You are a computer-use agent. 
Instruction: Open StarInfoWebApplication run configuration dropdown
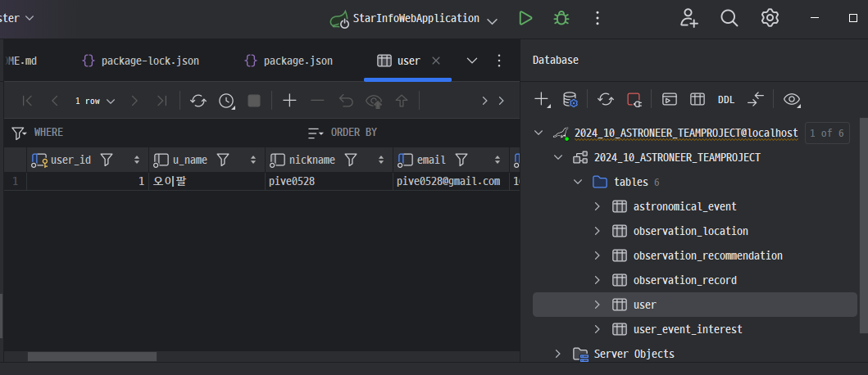coord(492,21)
